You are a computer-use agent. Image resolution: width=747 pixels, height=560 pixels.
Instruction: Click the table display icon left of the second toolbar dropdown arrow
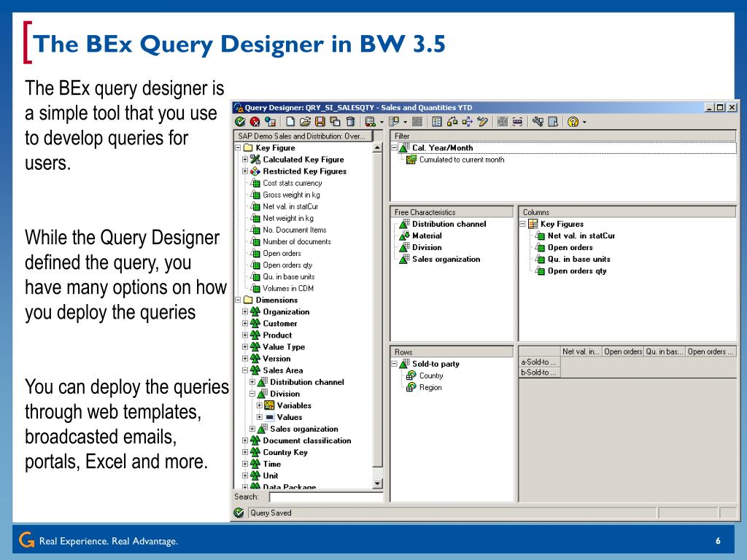pyautogui.click(x=394, y=122)
